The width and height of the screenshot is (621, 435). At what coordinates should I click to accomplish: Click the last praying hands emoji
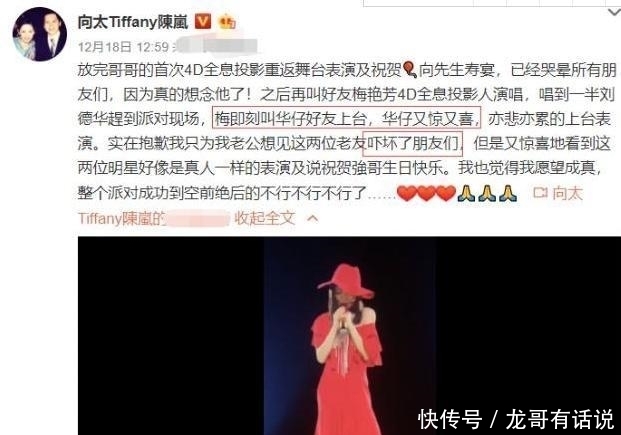pyautogui.click(x=508, y=193)
